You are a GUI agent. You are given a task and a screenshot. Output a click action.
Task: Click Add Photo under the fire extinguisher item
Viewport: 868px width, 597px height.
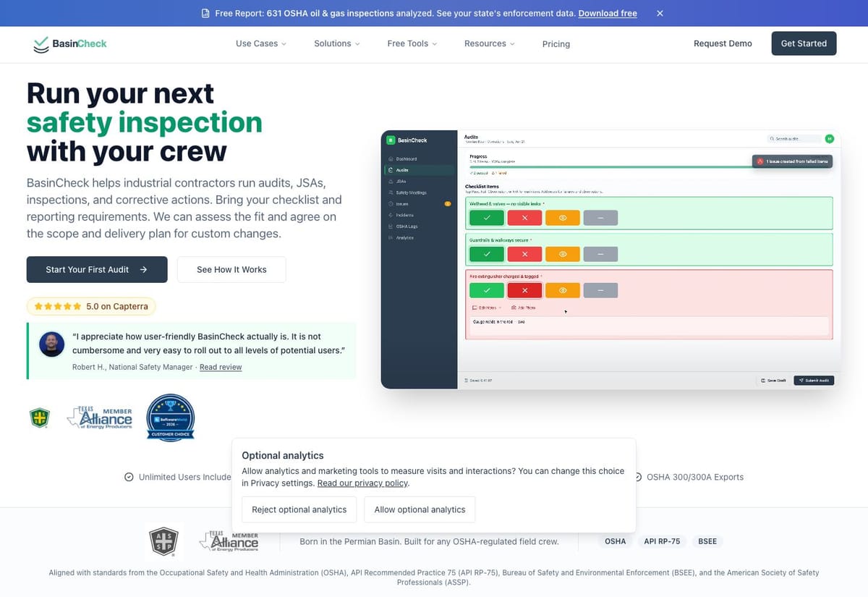pos(522,308)
